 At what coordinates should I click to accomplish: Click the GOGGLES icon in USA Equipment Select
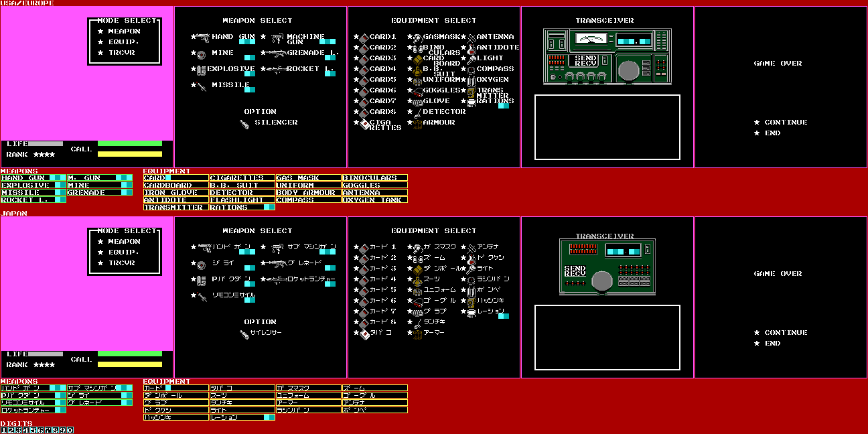tap(417, 91)
